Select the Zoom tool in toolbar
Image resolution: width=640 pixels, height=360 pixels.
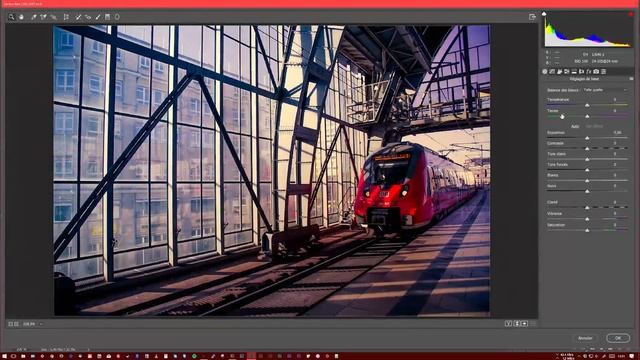point(11,17)
